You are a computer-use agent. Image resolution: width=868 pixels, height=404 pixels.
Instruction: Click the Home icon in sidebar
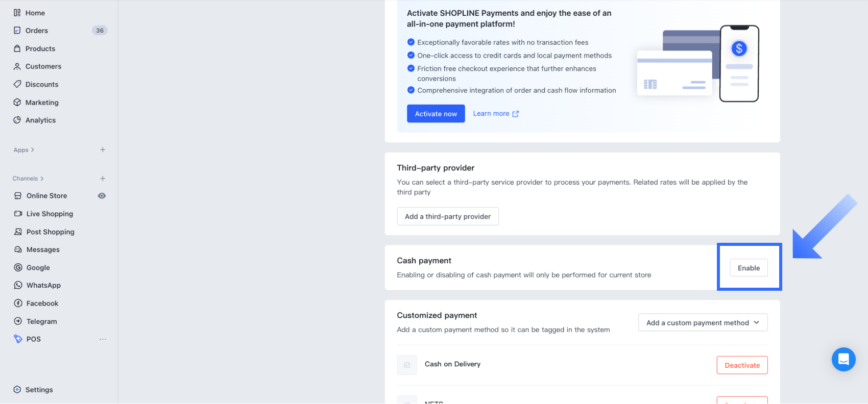[17, 13]
